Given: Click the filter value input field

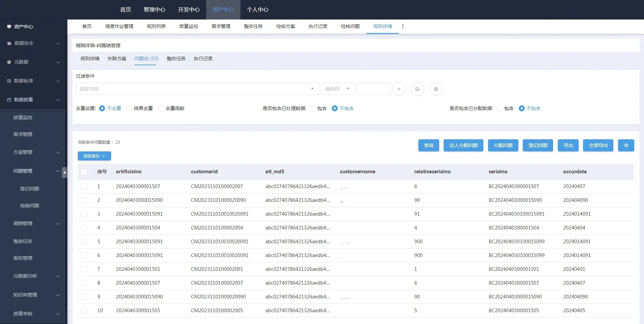Looking at the screenshot, I should coord(374,89).
